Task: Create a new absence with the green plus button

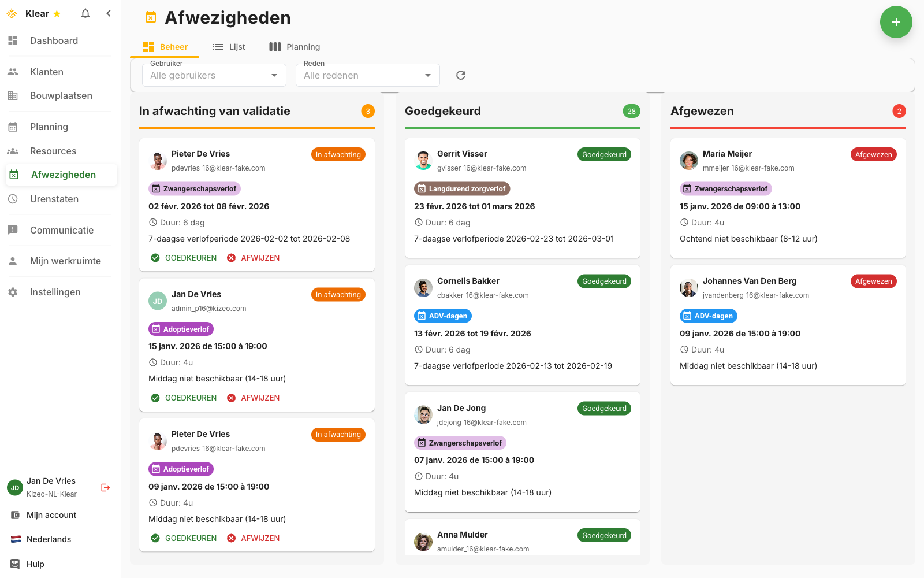Action: pyautogui.click(x=896, y=22)
